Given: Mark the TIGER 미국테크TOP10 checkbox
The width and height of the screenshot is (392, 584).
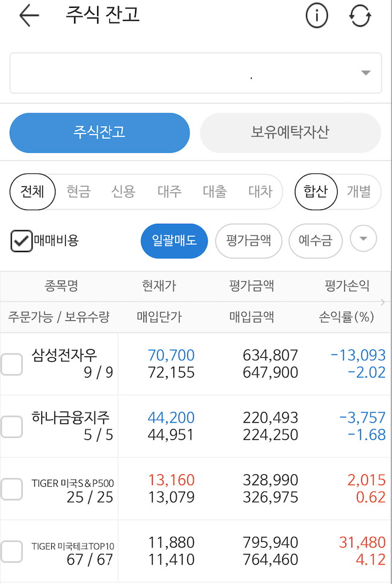Looking at the screenshot, I should (11, 551).
